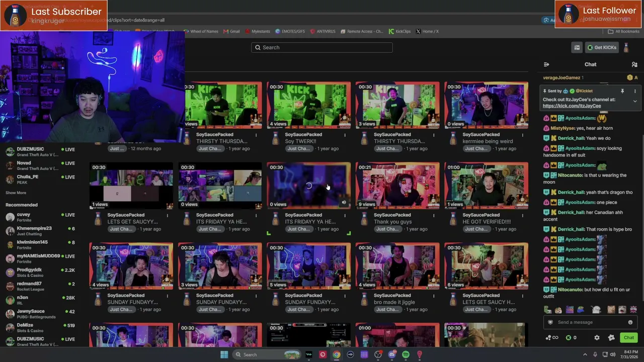Open Novad's live channel in the sidebar
This screenshot has width=644, height=362.
40,165
